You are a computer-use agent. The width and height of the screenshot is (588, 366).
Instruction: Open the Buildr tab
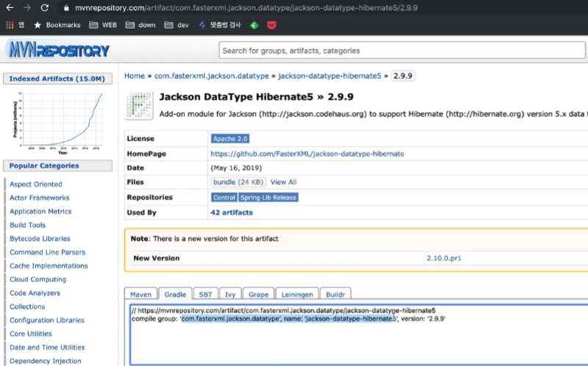(336, 295)
